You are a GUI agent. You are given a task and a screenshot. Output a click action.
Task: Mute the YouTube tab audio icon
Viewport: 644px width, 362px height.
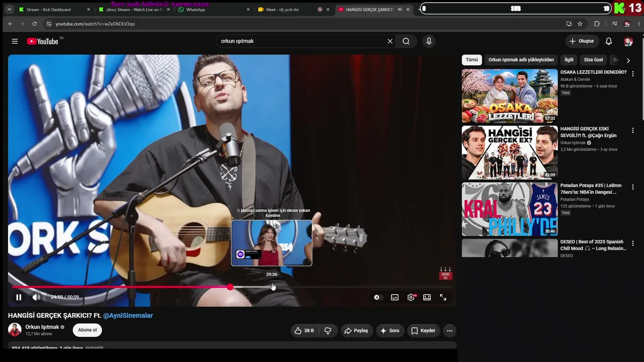(399, 10)
